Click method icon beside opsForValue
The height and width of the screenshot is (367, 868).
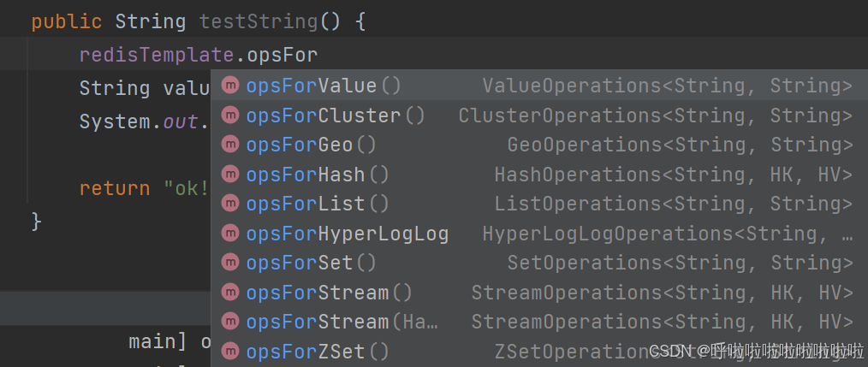pos(229,86)
